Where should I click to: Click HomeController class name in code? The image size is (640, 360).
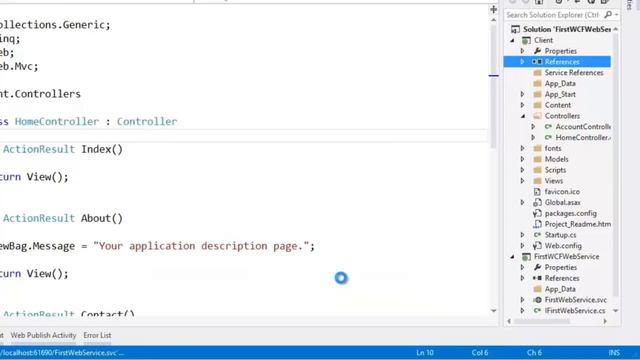click(57, 122)
